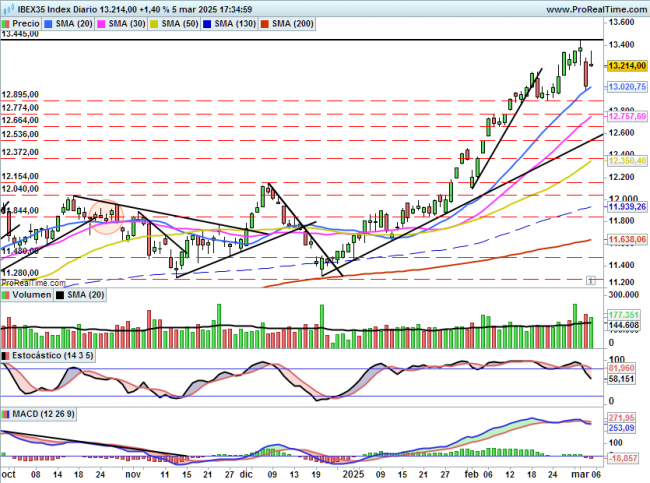The height and width of the screenshot is (483, 650).
Task: Click the Volumen indicator bar icon
Action: coord(7,296)
